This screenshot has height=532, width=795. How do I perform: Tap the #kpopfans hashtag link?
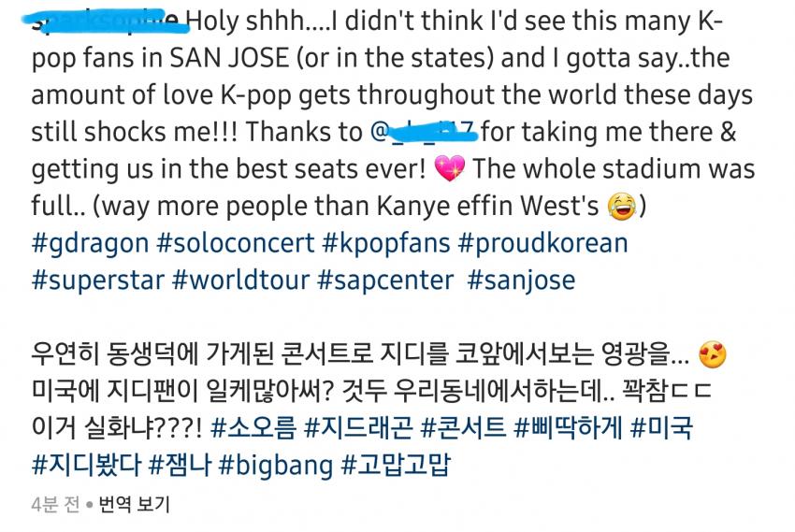[x=386, y=244]
